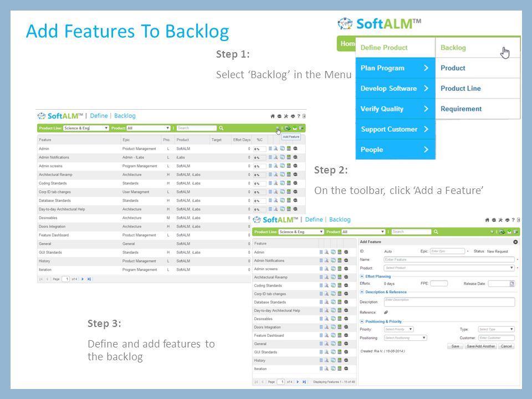Viewport: 532px width, 399px height.
Task: Click the 0% completion field in Coding Standards row
Action: pyautogui.click(x=259, y=183)
